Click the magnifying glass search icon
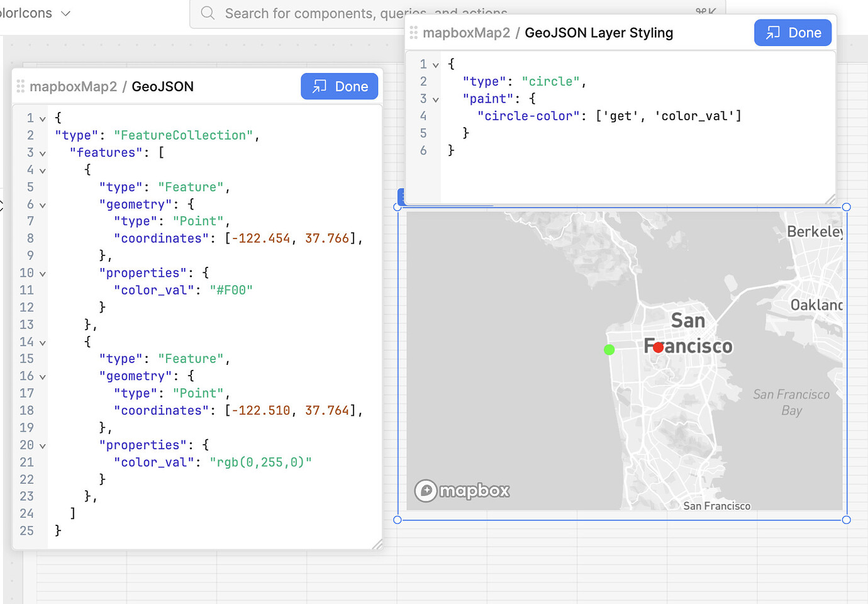 point(208,13)
